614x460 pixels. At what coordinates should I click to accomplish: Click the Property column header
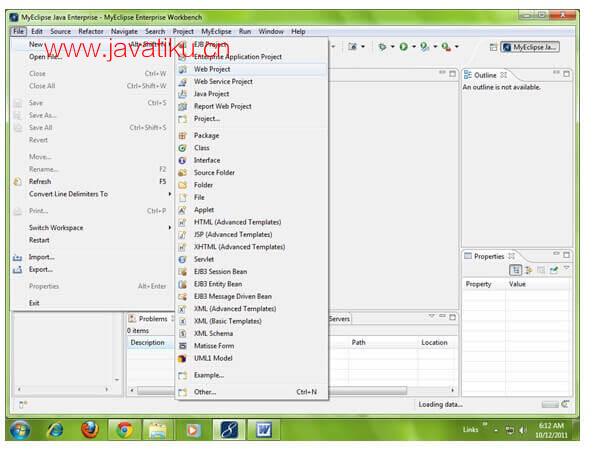coord(484,284)
